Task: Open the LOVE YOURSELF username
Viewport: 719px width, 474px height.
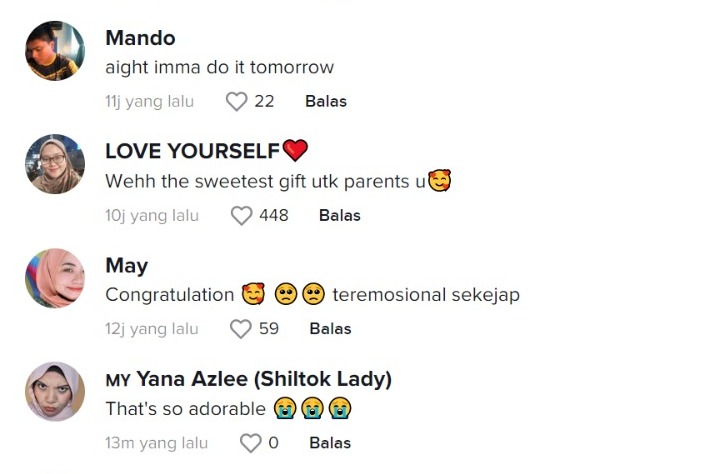Action: pyautogui.click(x=192, y=151)
